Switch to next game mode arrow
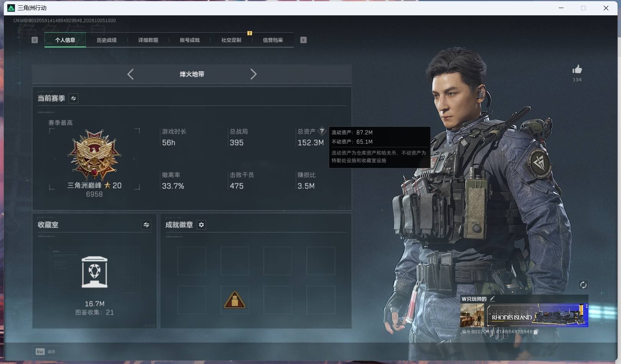 coord(253,74)
